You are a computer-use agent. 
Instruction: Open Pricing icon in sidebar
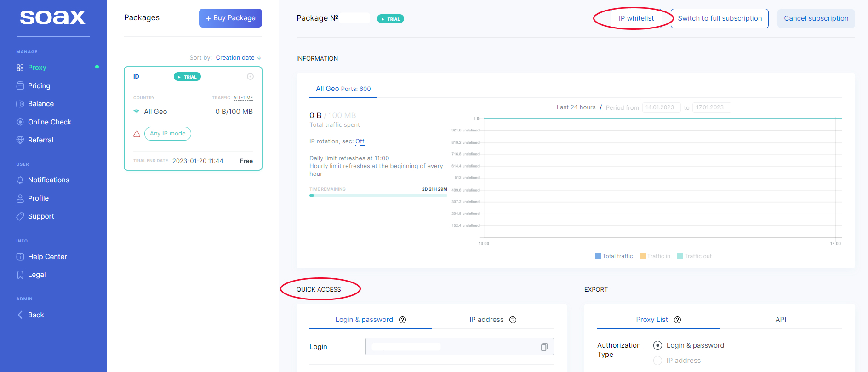click(x=20, y=86)
